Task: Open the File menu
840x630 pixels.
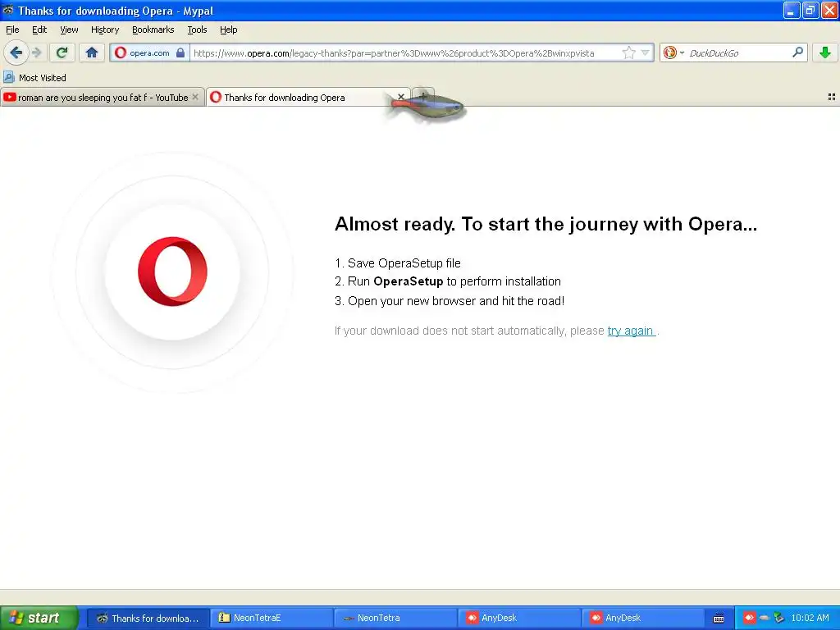Action: (x=12, y=30)
